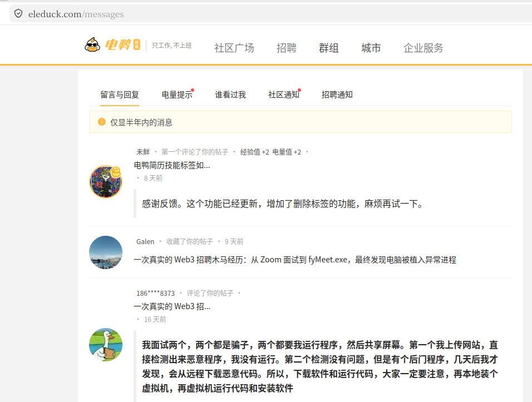This screenshot has height=402, width=532.
Task: Open avatar of user 未鲜
Action: click(106, 182)
